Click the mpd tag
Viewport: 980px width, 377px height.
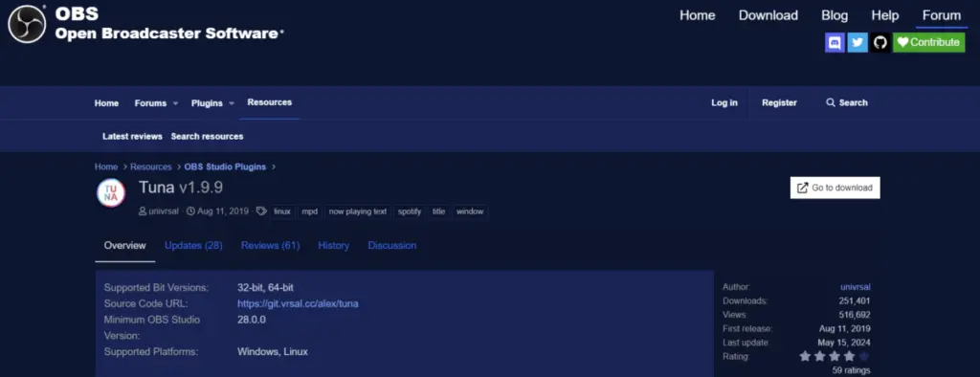[310, 211]
